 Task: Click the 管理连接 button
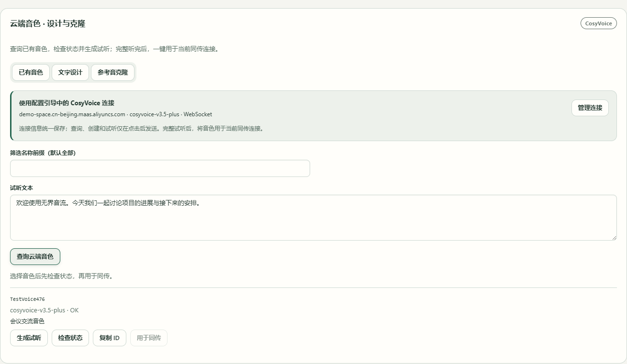[590, 108]
